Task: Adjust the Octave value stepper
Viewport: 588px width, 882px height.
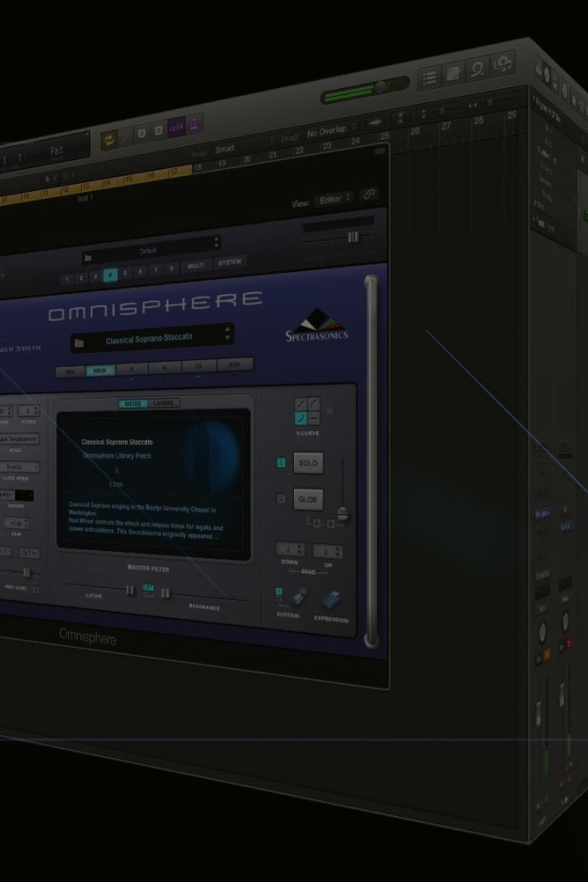Action: pyautogui.click(x=28, y=412)
